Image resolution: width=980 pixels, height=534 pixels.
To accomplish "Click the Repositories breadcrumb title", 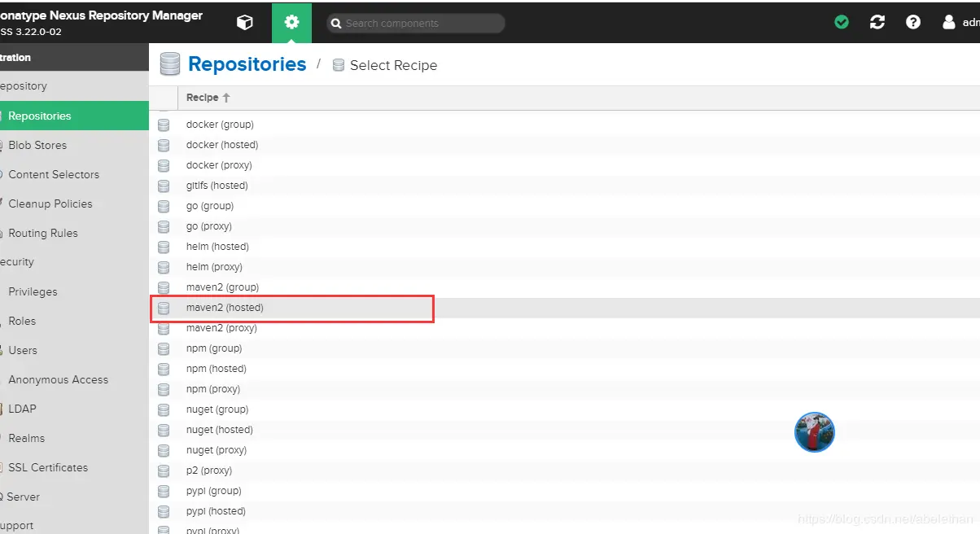I will (247, 64).
